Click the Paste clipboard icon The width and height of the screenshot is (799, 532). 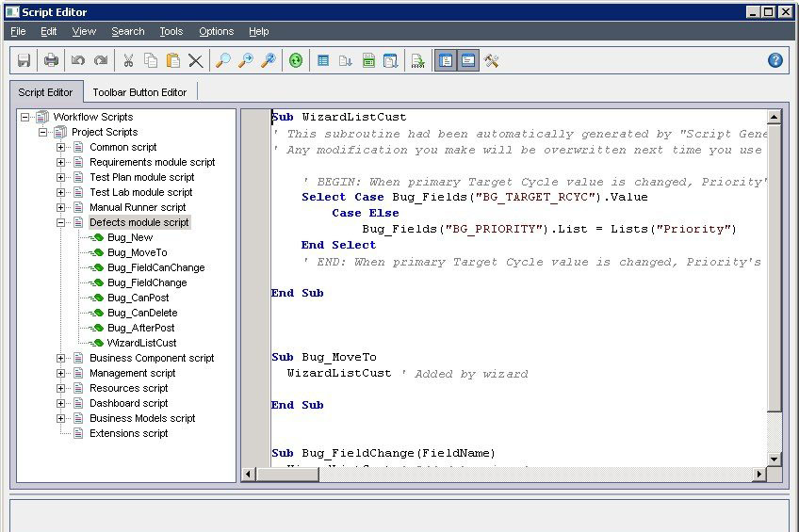click(x=173, y=60)
